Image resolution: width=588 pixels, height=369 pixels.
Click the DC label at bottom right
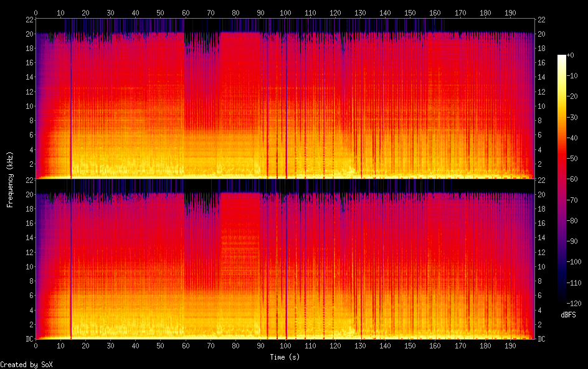[542, 339]
